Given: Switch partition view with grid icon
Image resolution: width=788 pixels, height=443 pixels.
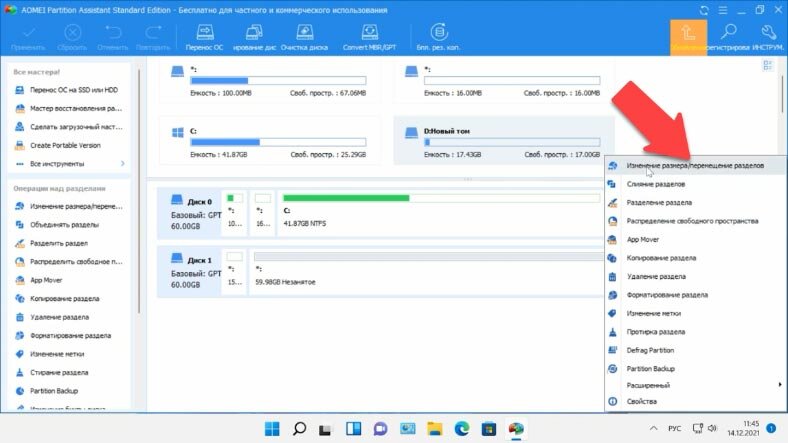Looking at the screenshot, I should pyautogui.click(x=767, y=65).
